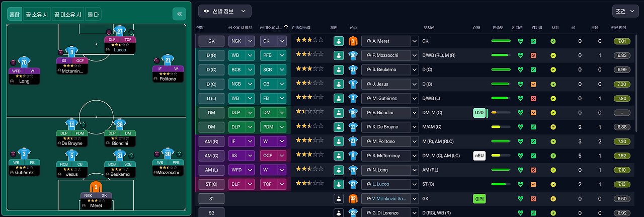The image size is (644, 217).
Task: Click match sharpness checkmark for M. Politano
Action: 533,141
